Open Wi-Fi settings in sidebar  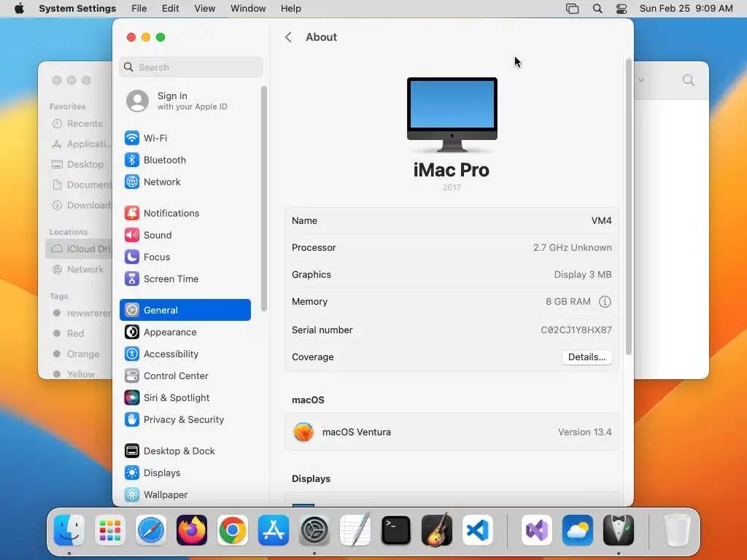tap(185, 138)
